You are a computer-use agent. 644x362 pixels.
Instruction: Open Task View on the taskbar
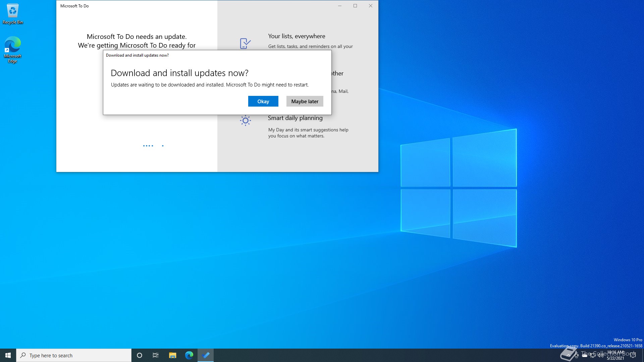coord(156,355)
